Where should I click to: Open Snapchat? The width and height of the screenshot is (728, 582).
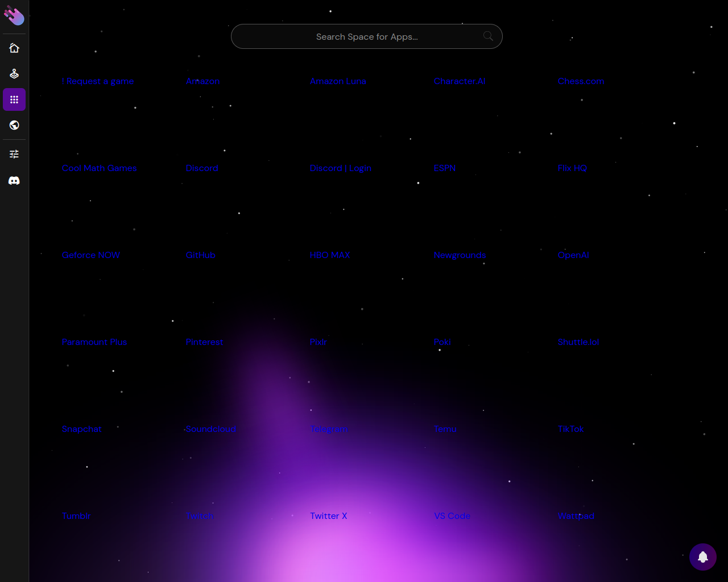tap(82, 429)
